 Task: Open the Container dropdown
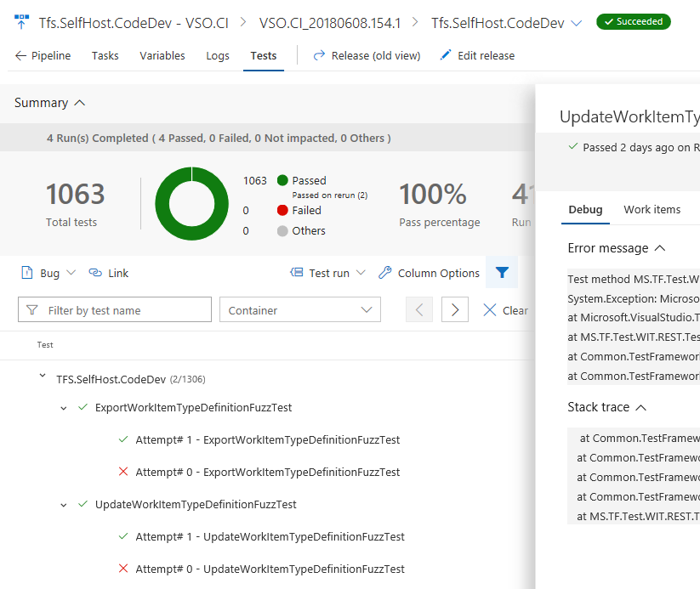(299, 309)
